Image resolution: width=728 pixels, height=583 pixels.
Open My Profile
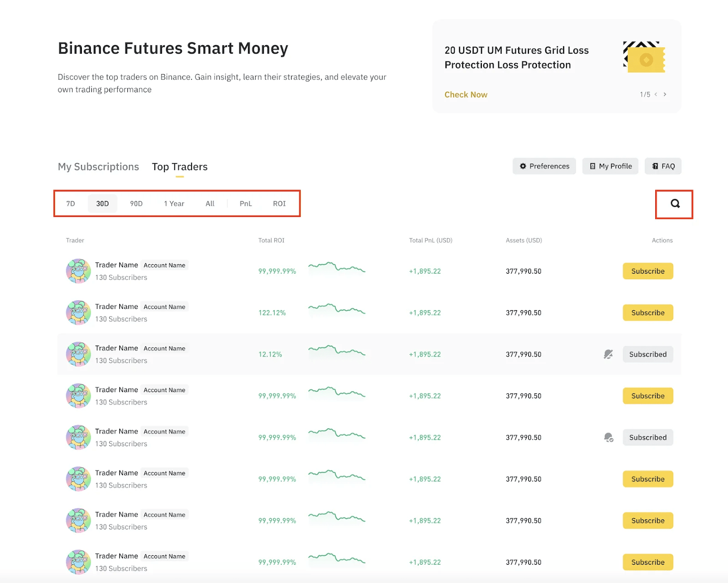click(x=611, y=166)
